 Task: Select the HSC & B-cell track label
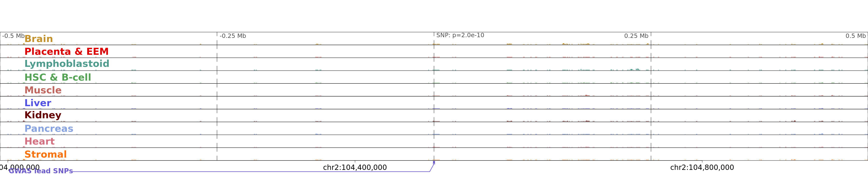(58, 77)
